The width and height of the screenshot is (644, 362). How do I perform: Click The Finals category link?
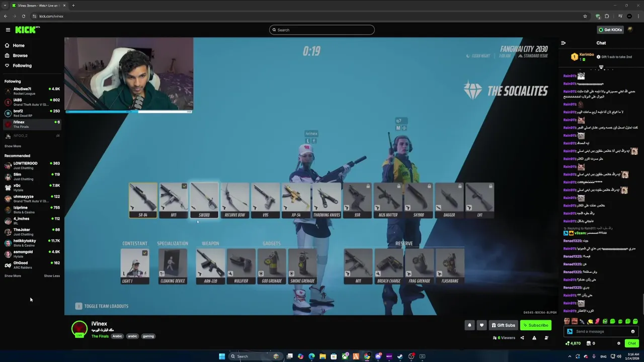click(100, 336)
